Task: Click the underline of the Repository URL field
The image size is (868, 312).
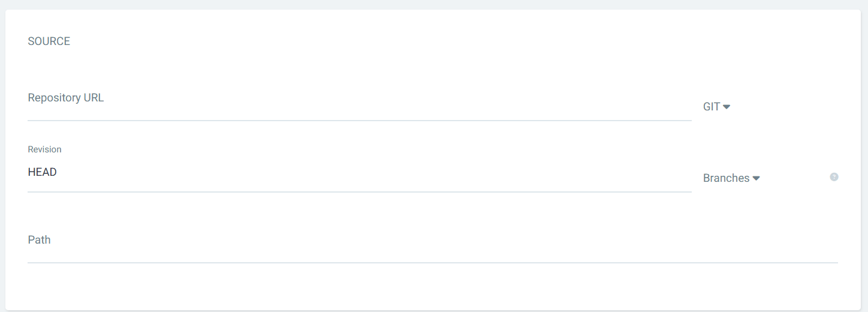Action: click(x=360, y=121)
